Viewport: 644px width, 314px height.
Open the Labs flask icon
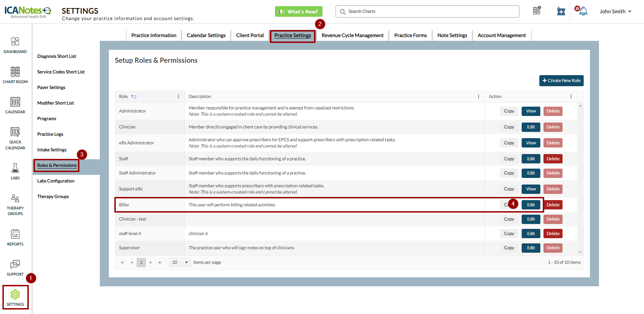coord(15,168)
